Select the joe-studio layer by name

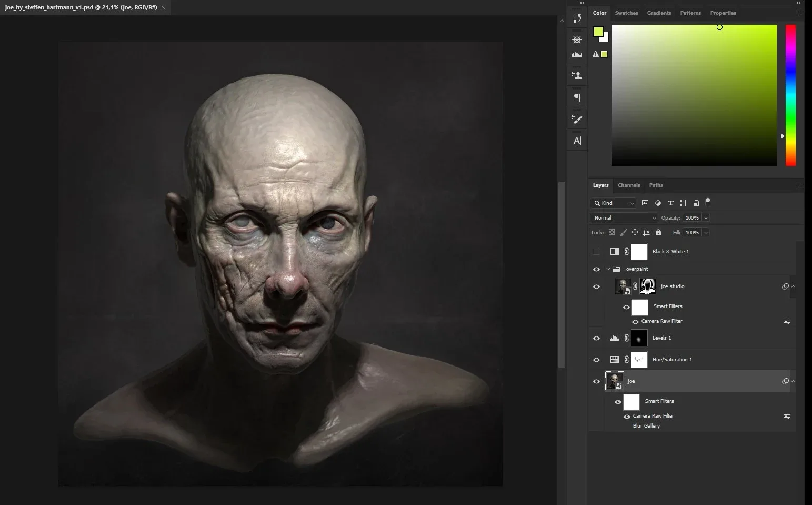[x=673, y=286]
